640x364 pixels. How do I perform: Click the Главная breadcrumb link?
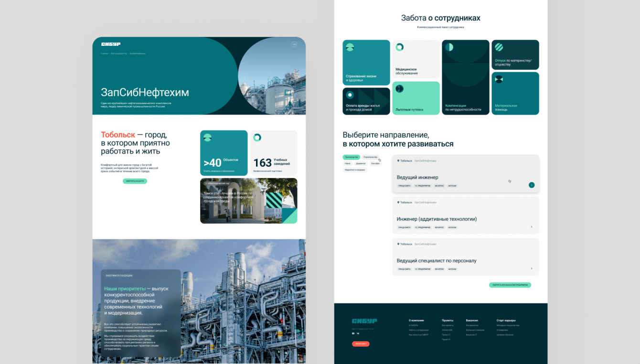(105, 54)
